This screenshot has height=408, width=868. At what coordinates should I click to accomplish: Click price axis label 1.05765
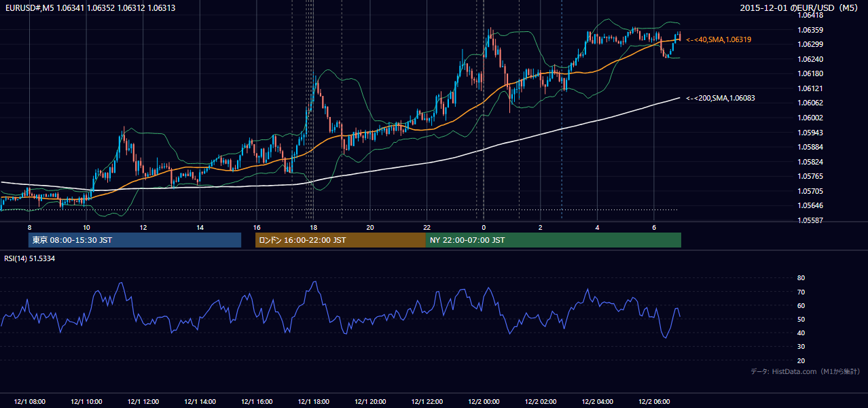pos(811,176)
